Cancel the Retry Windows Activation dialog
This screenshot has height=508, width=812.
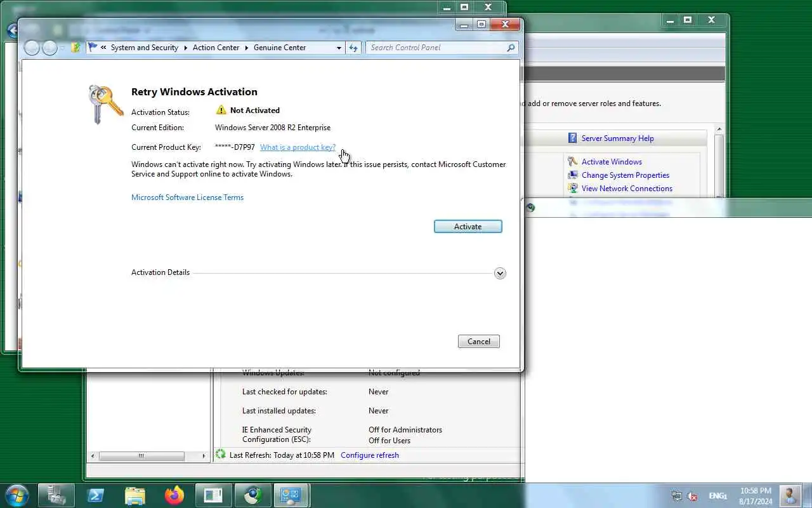click(x=479, y=342)
